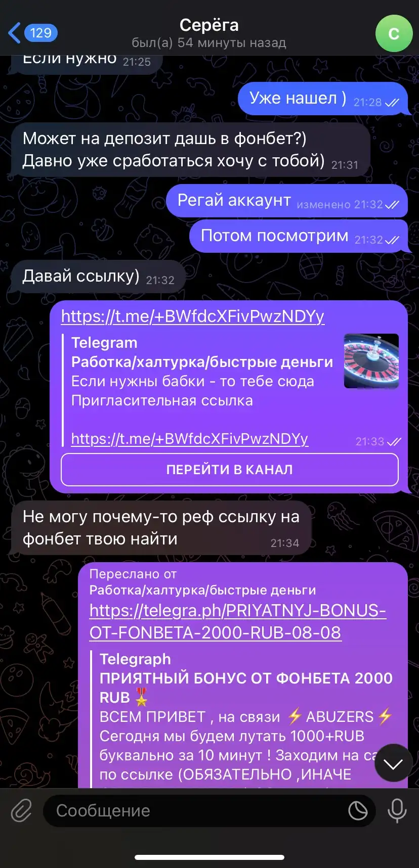Tap scroll-to-bottom chevron button

393,763
